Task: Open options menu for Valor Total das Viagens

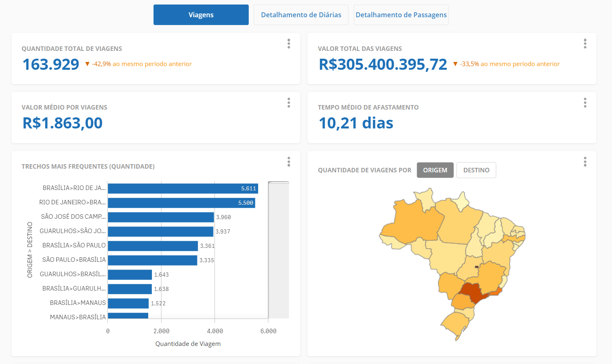Action: coord(585,43)
